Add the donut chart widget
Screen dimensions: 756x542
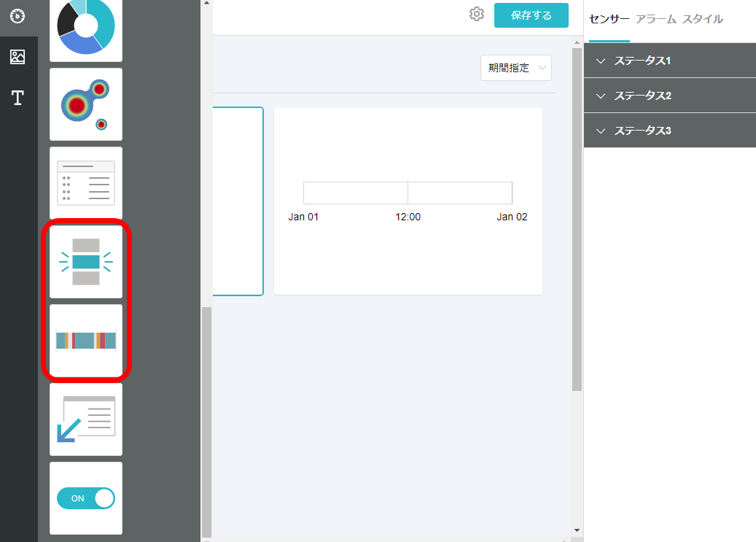click(86, 29)
